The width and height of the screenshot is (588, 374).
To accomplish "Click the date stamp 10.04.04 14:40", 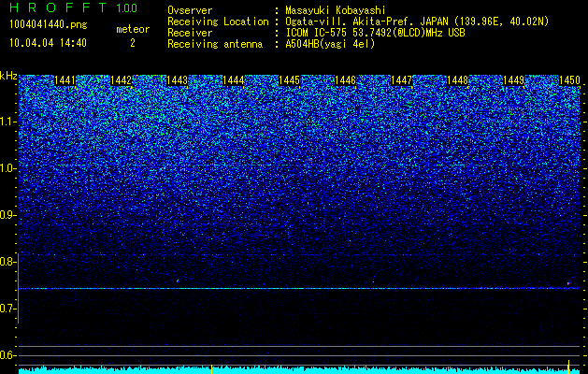I will pyautogui.click(x=48, y=43).
